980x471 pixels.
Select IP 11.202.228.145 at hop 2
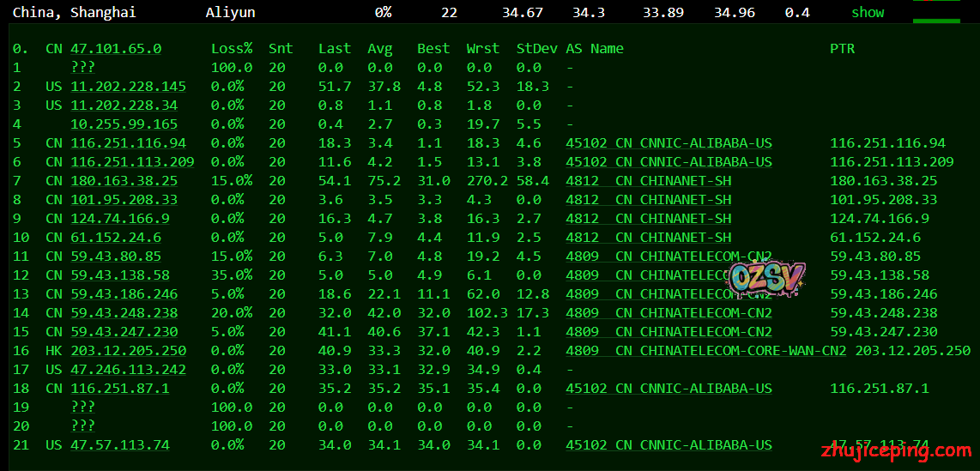[x=128, y=87]
